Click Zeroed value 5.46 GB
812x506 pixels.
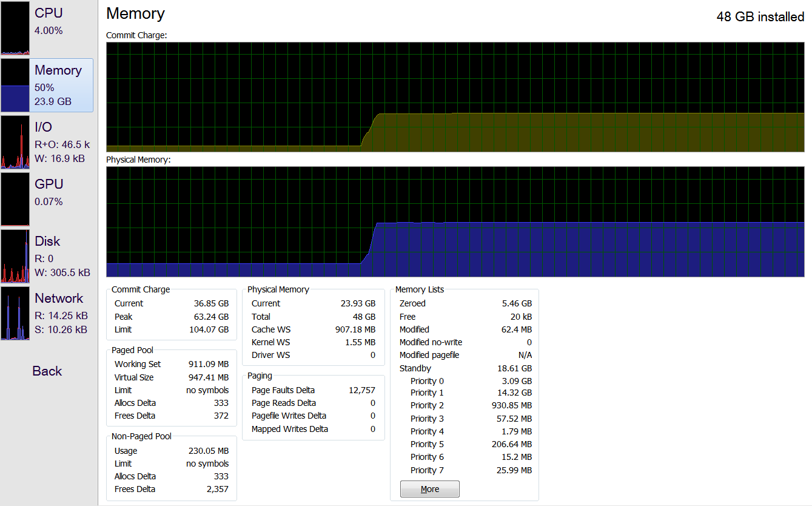pos(517,303)
